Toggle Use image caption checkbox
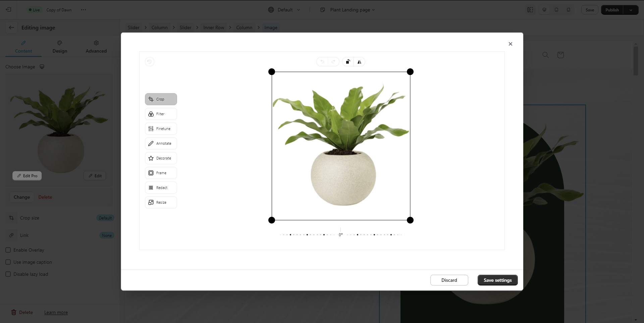This screenshot has width=644, height=323. point(8,262)
